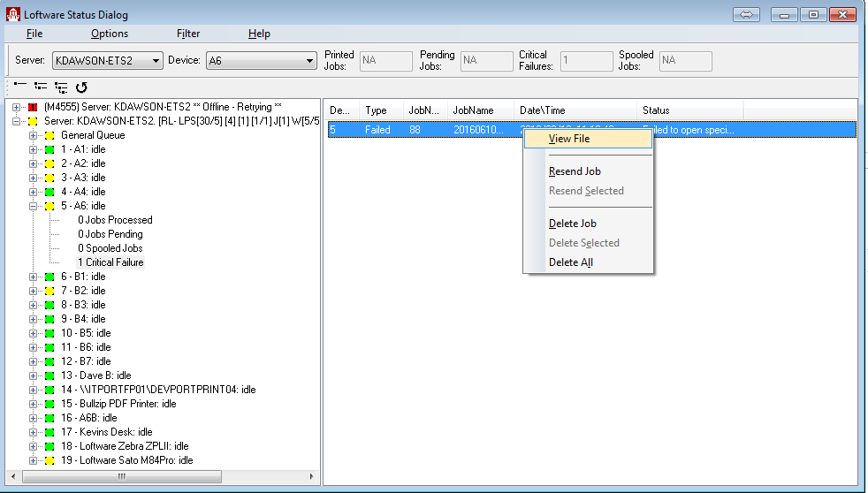Collapse the 5 - A6 device node
868x493 pixels.
(34, 207)
